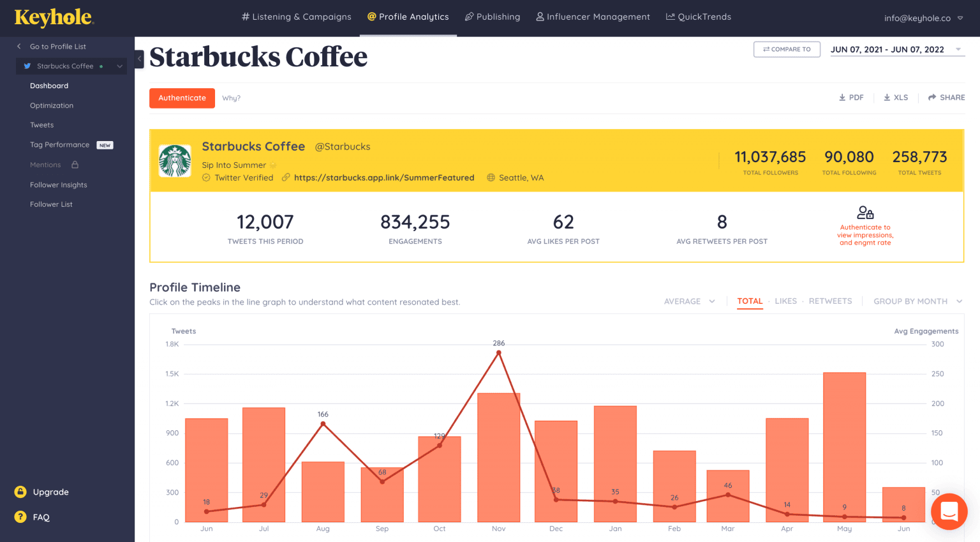The image size is (980, 542).
Task: Toggle the RETWEETS metric on the timeline
Action: 830,301
